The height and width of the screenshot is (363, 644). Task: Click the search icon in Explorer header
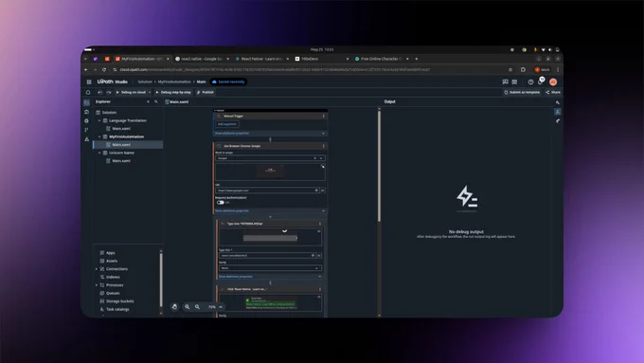[156, 101]
